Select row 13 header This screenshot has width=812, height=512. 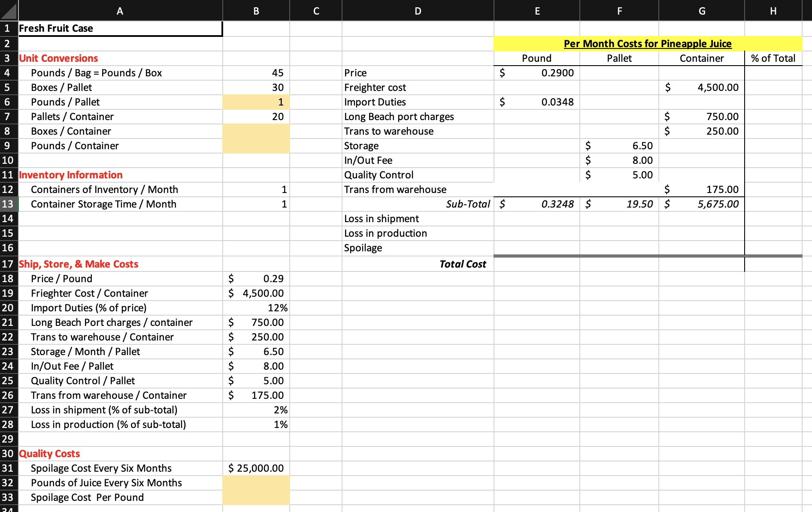pyautogui.click(x=9, y=204)
